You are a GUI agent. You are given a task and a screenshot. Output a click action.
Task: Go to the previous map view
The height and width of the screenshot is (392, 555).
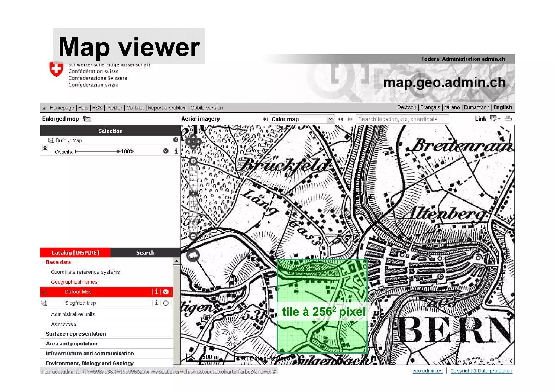[x=340, y=119]
